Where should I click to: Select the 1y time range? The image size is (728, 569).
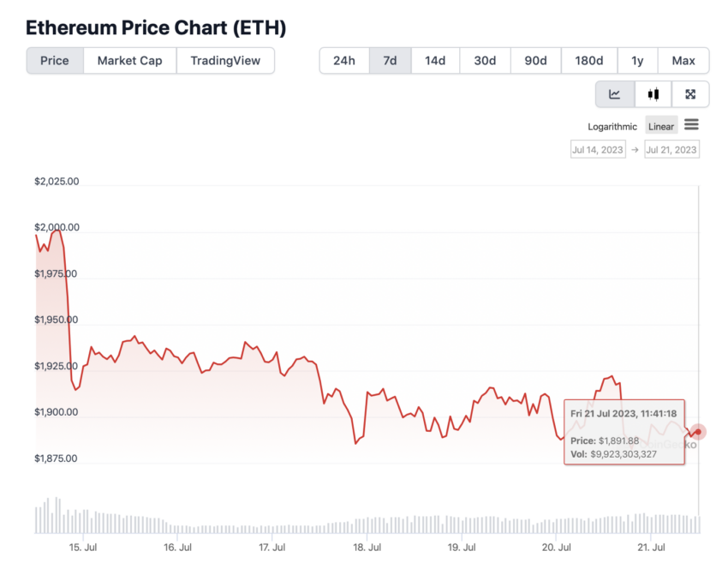click(637, 60)
